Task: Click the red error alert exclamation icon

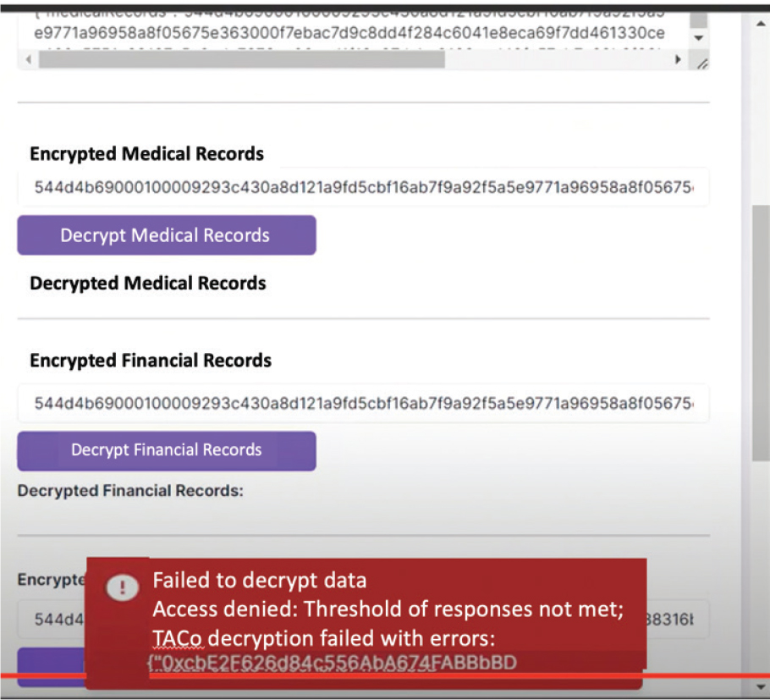Action: (x=124, y=587)
